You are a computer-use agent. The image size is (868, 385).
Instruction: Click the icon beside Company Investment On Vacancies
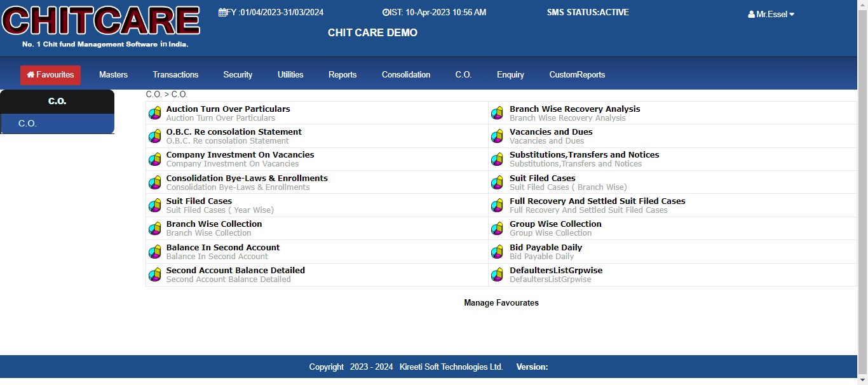tap(154, 159)
